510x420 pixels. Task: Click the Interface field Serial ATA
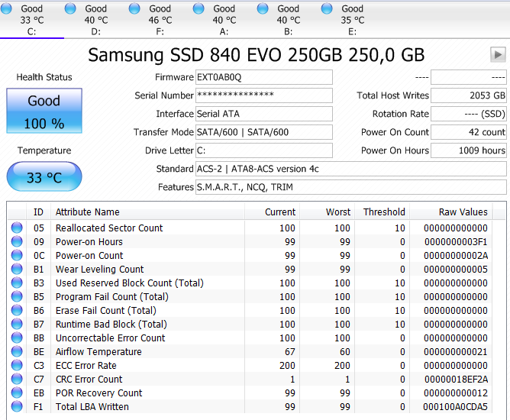[264, 114]
